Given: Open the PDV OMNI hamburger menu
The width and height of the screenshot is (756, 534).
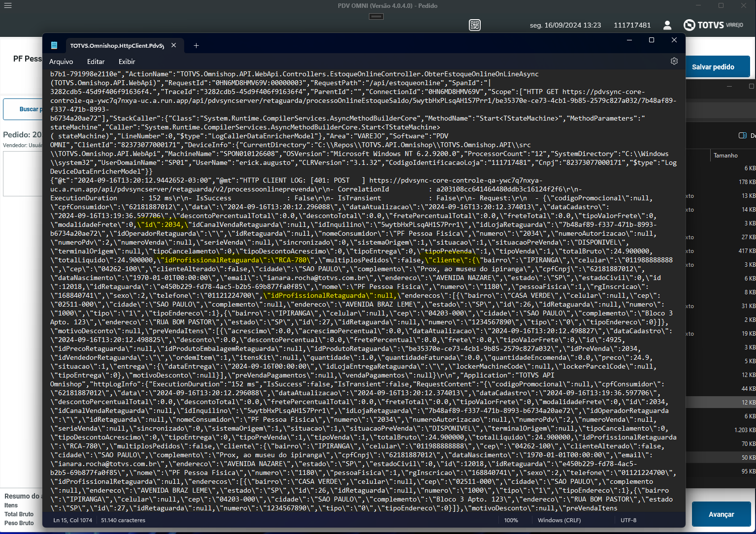Looking at the screenshot, I should [x=7, y=6].
